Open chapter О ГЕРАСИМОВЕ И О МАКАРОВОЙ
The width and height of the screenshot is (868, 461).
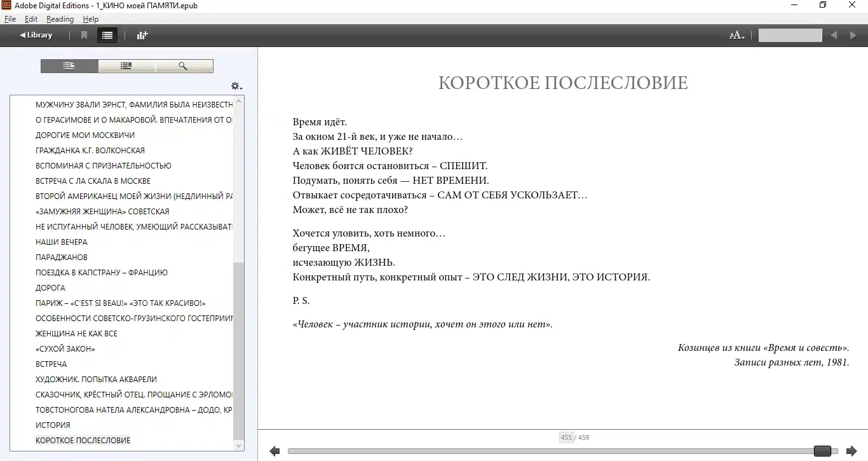134,120
